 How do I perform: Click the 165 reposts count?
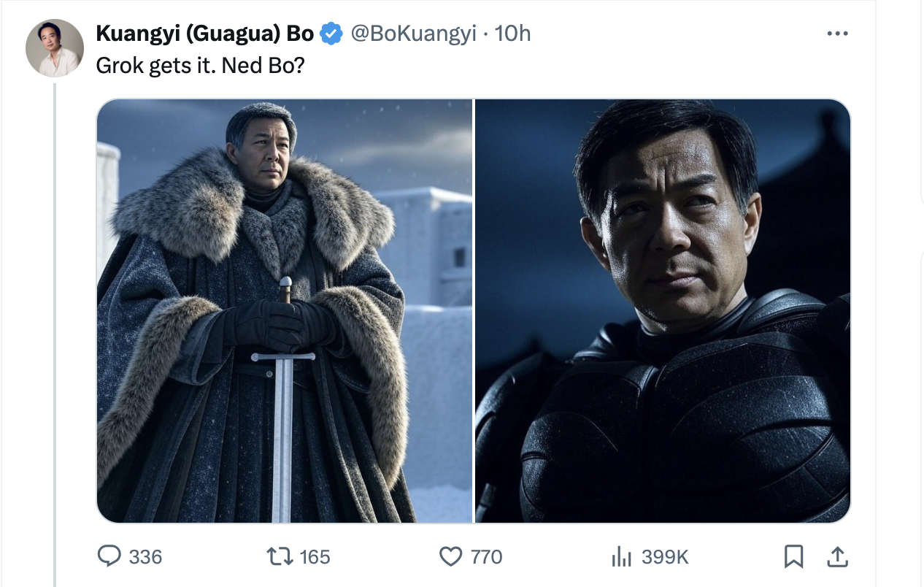click(x=315, y=557)
